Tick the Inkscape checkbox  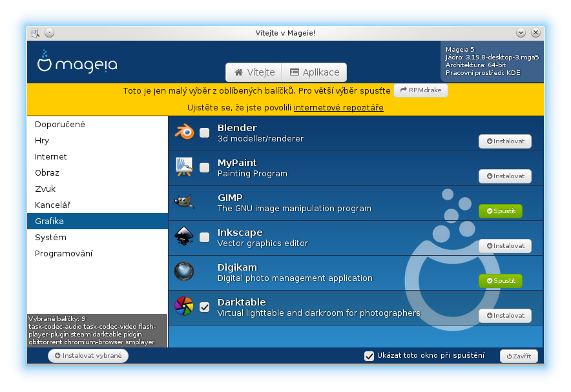click(x=205, y=237)
